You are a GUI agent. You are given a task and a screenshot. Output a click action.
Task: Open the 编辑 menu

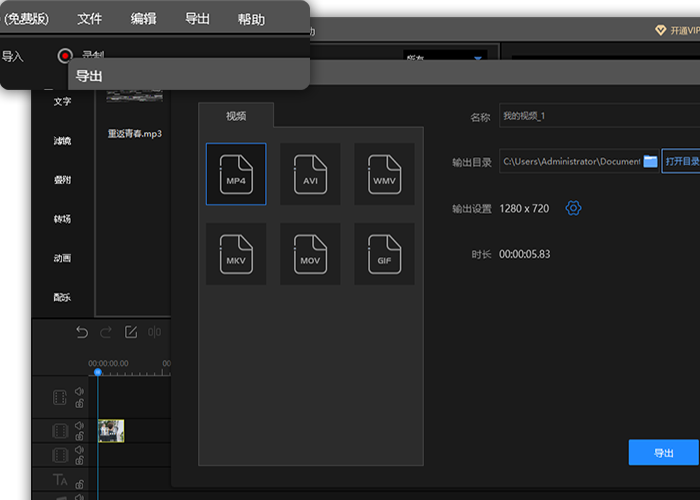(144, 19)
